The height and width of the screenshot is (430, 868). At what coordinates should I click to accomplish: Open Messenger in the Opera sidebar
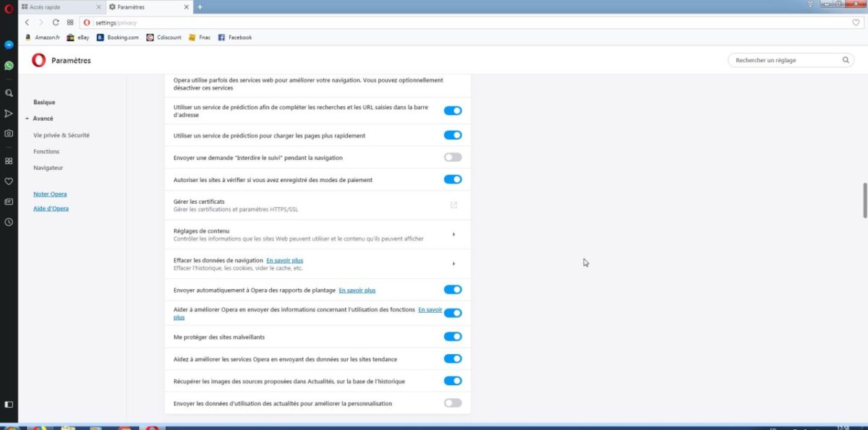pyautogui.click(x=9, y=45)
